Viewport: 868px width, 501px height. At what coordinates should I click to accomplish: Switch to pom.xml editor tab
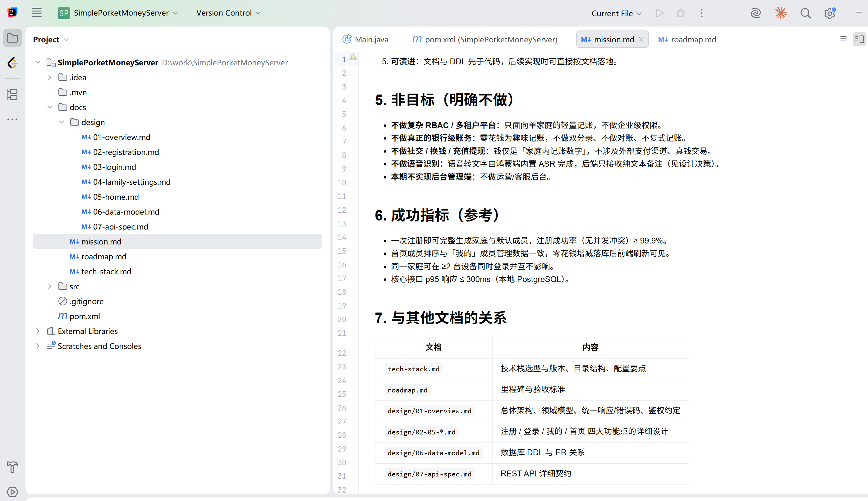click(x=485, y=39)
